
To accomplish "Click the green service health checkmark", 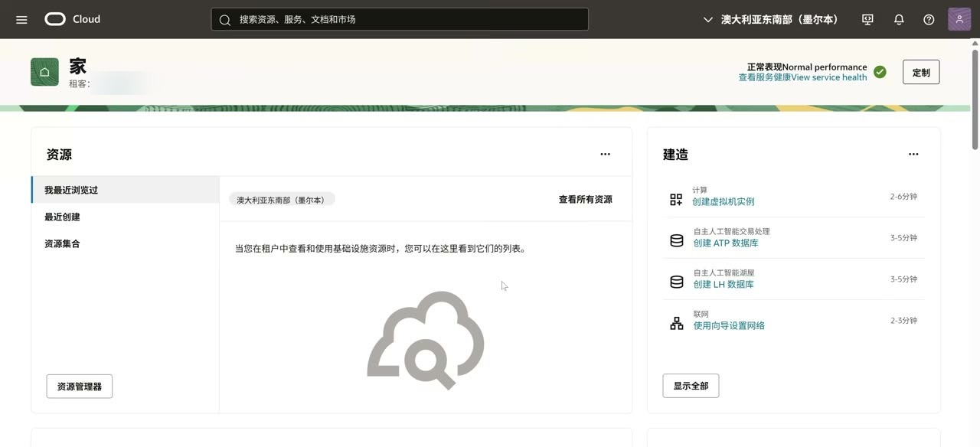I will tap(880, 72).
